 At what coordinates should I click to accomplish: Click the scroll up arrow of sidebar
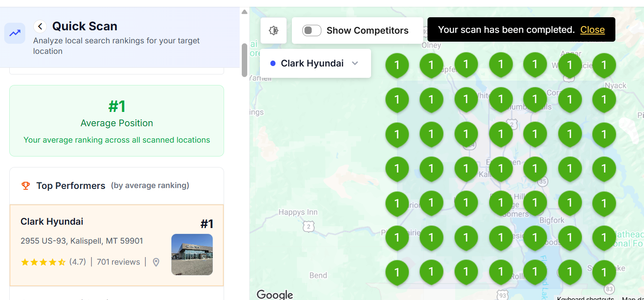[244, 12]
